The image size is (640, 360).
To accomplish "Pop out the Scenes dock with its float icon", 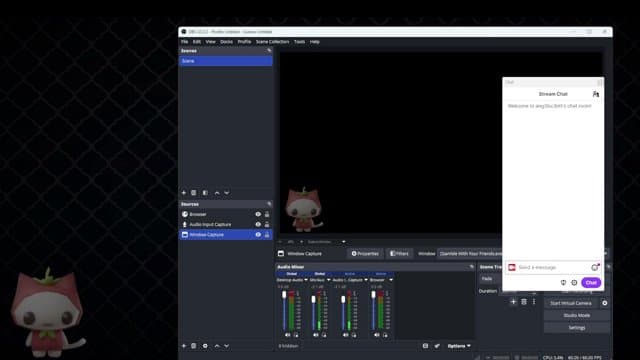I will [269, 51].
